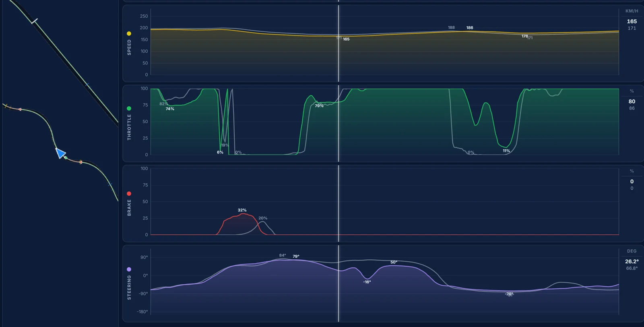The height and width of the screenshot is (327, 644).
Task: Click the 188 peak label on speed chart
Action: tap(451, 28)
